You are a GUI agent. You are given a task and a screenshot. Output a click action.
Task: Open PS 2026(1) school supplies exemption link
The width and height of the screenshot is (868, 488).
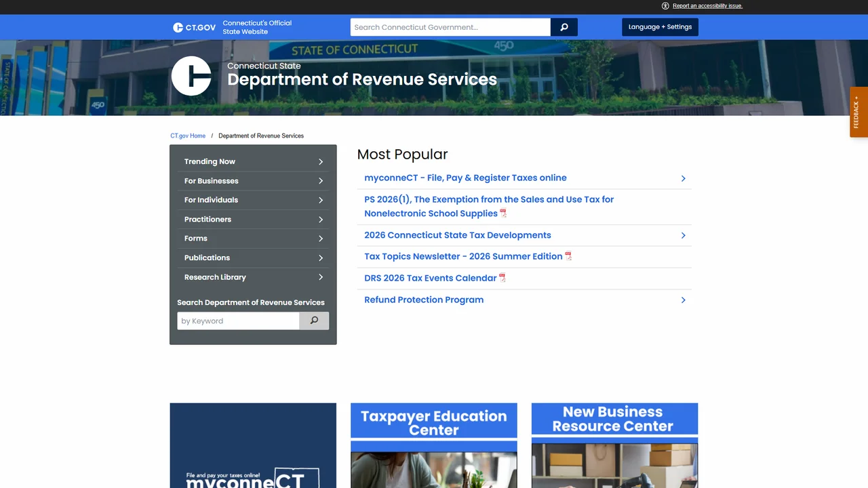(489, 206)
